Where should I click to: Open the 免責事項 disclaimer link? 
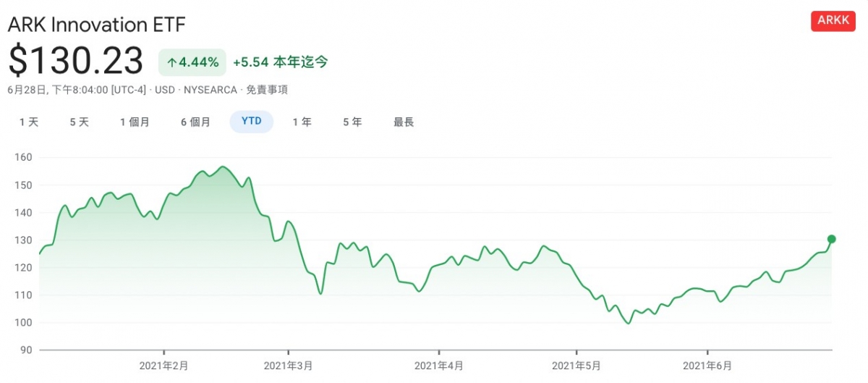pyautogui.click(x=267, y=90)
